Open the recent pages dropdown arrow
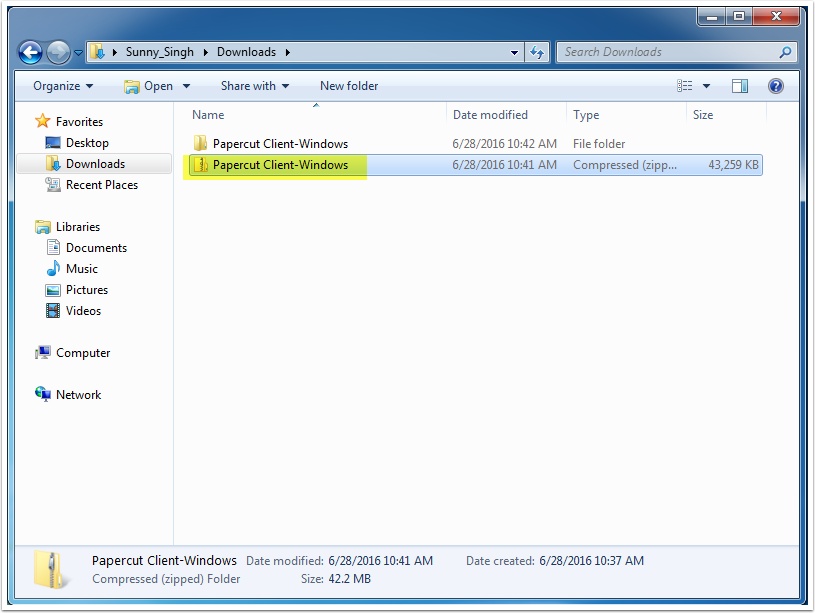Image resolution: width=815 pixels, height=613 pixels. (78, 53)
